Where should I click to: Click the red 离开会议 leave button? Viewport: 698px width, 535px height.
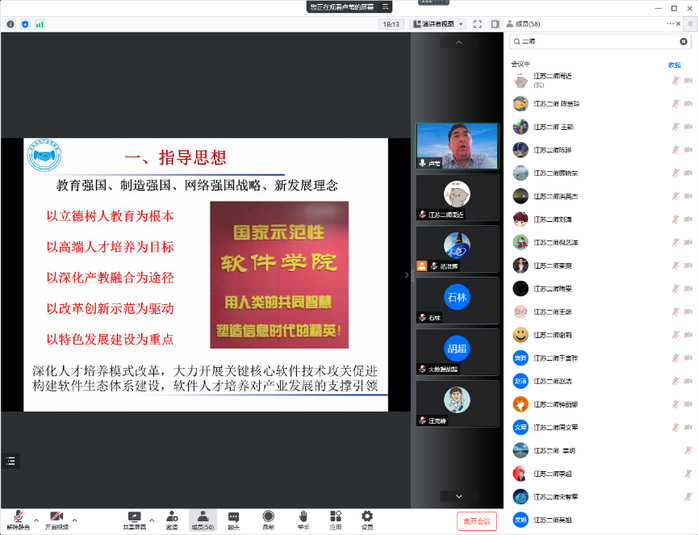[476, 521]
